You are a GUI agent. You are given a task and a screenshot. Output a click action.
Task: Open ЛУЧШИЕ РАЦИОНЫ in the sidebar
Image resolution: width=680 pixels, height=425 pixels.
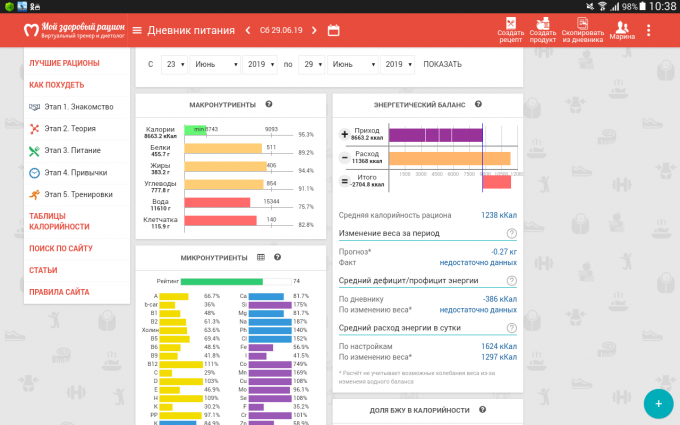65,63
